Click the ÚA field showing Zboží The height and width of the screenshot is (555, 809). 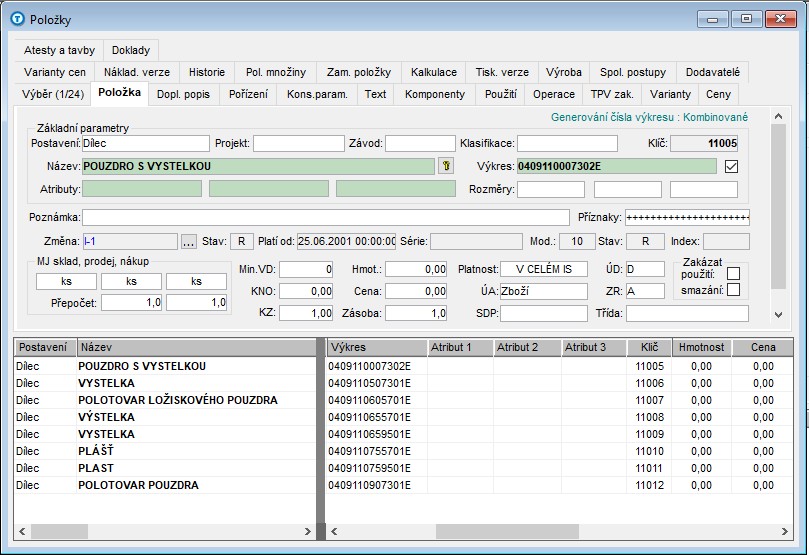[x=543, y=291]
